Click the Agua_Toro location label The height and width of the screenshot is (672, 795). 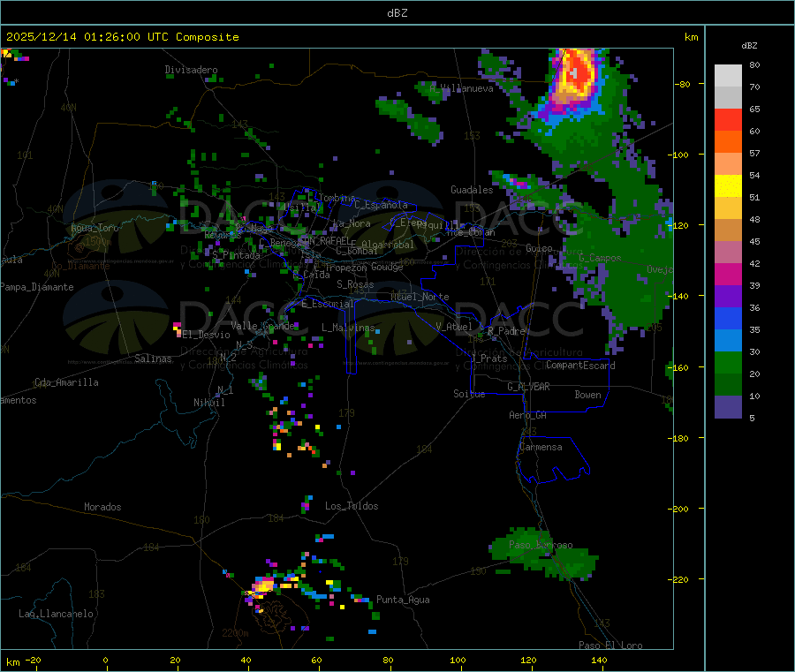95,228
